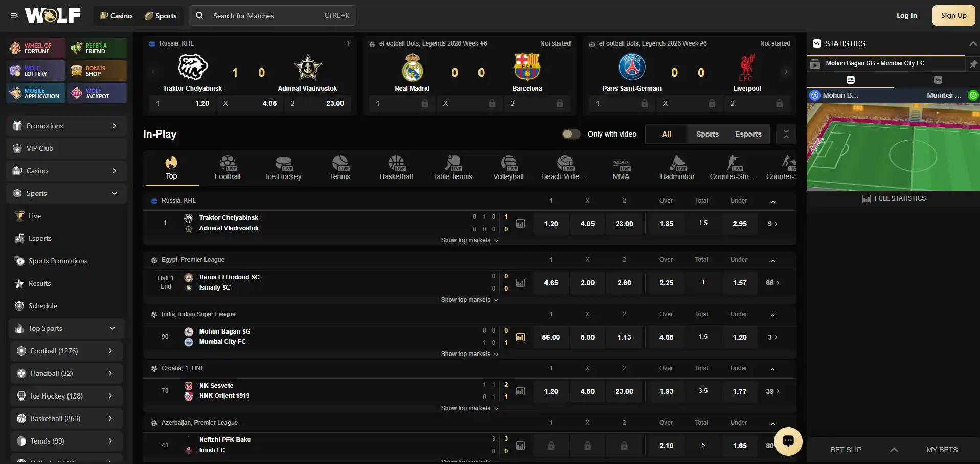The height and width of the screenshot is (464, 980).
Task: Pin the Mohun Bagan statistics widget
Action: click(973, 64)
